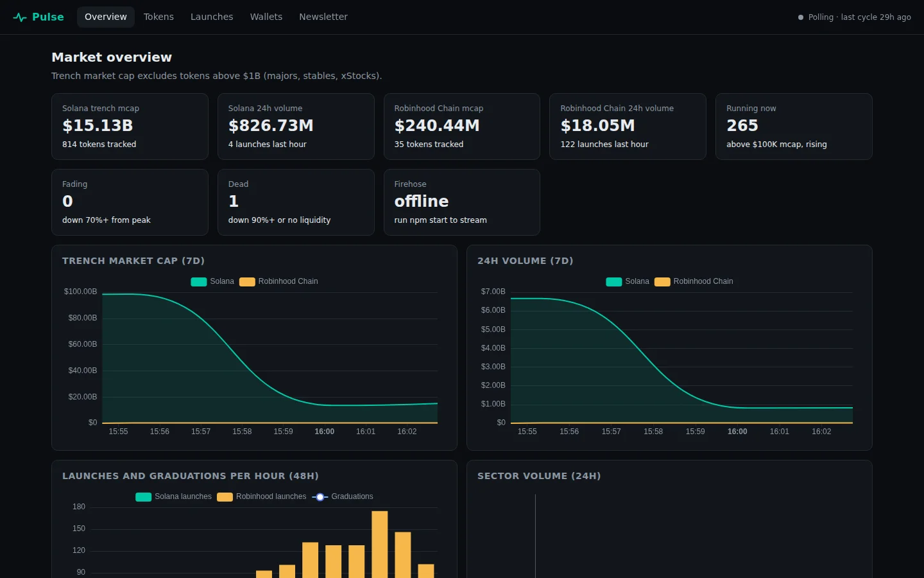Screen dimensions: 924x578
Task: Click the 16:00 tick on Trench Market Cap chart
Action: point(325,432)
